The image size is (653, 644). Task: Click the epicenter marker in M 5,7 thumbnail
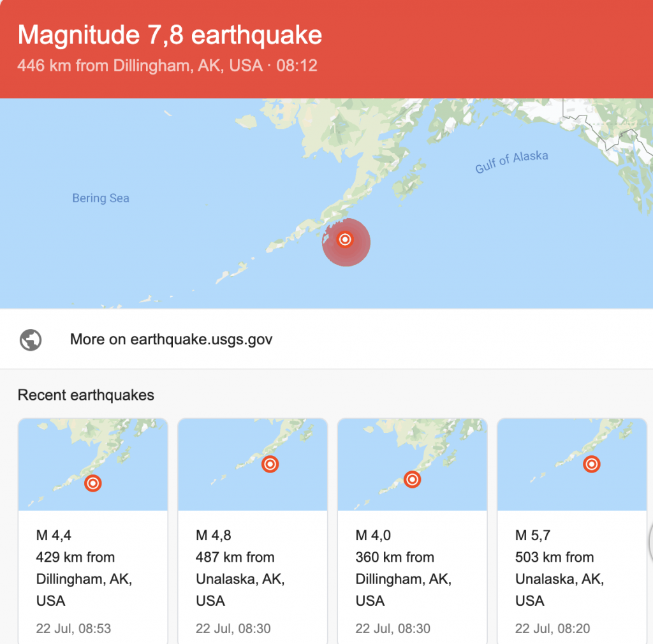pos(592,464)
